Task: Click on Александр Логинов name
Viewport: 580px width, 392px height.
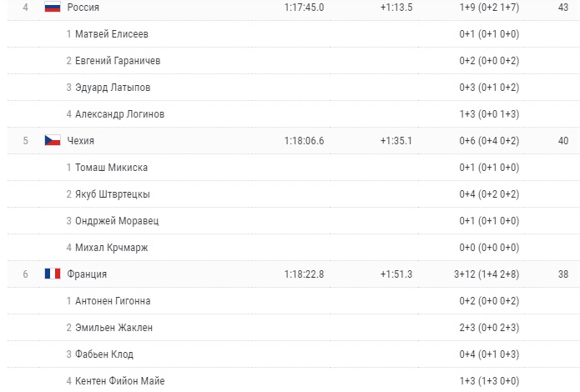Action: [x=119, y=114]
